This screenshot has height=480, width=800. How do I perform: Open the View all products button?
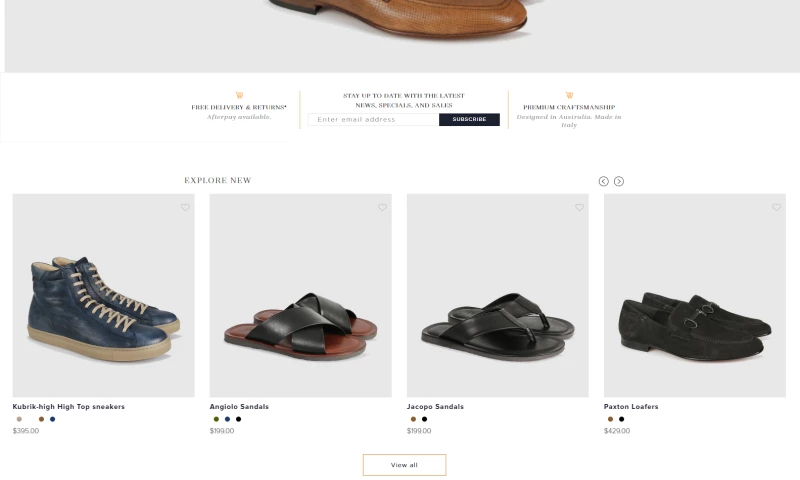pos(404,465)
